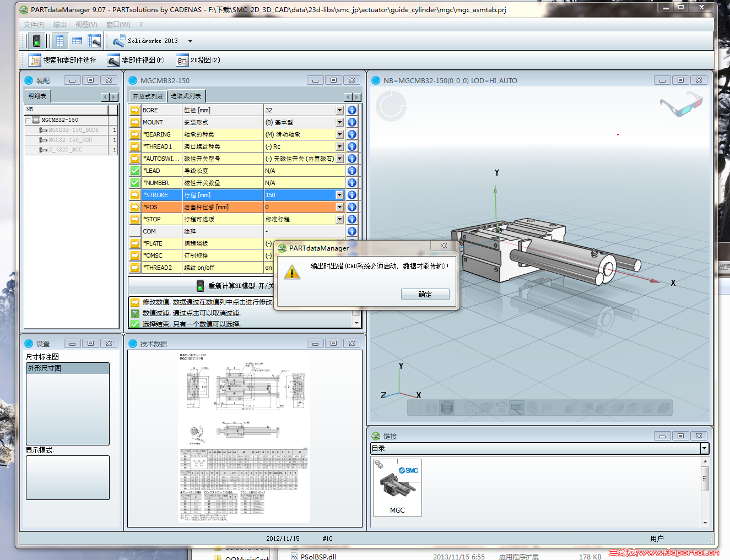This screenshot has width=730, height=560.
Task: Select the 开放式列表 tab
Action: [148, 96]
